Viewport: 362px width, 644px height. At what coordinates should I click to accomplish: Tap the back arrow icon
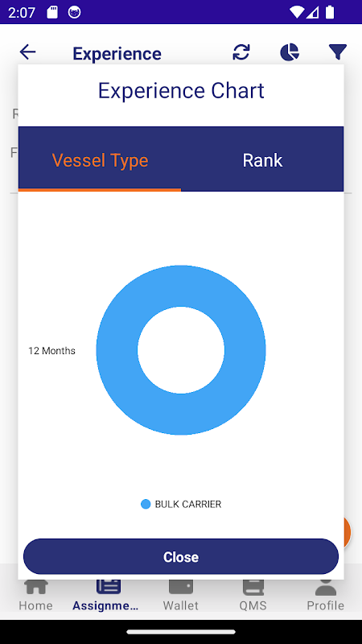point(28,52)
